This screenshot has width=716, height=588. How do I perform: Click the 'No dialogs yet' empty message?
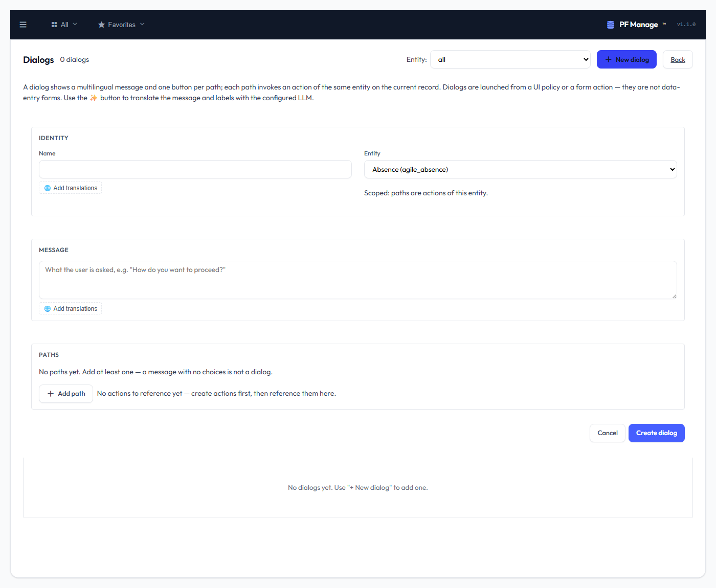(358, 488)
